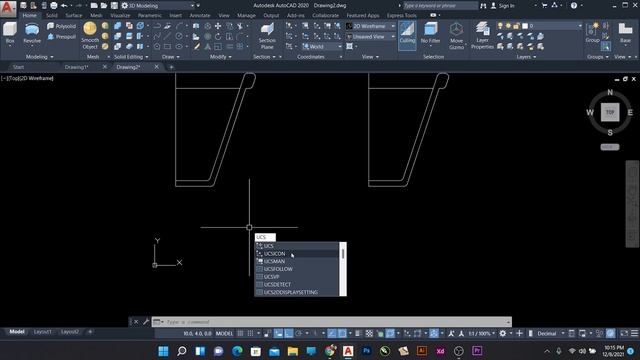Click the Smooth Object mesh tool
Image resolution: width=640 pixels, height=360 pixels.
click(x=90, y=35)
